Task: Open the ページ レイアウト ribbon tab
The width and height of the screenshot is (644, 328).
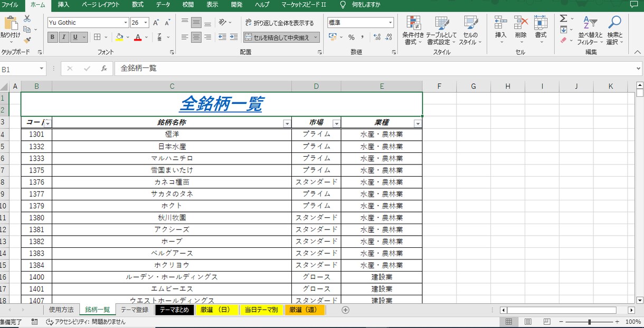Action: 101,5
